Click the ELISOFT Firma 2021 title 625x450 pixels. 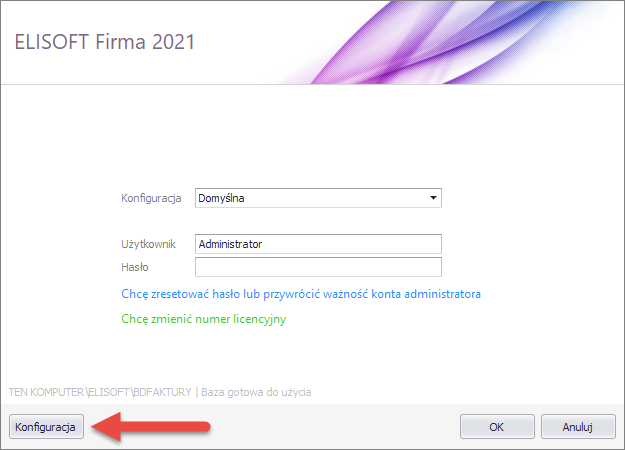[x=105, y=42]
